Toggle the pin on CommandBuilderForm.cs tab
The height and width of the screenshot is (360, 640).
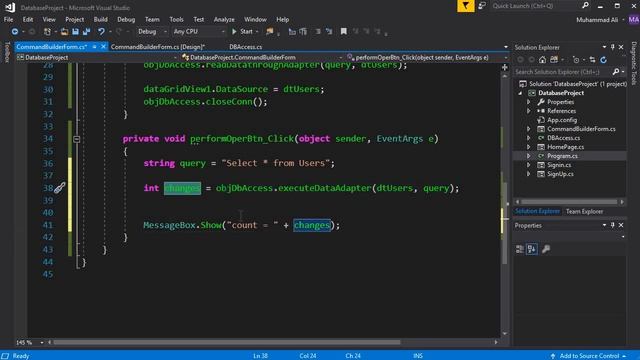pyautogui.click(x=94, y=47)
